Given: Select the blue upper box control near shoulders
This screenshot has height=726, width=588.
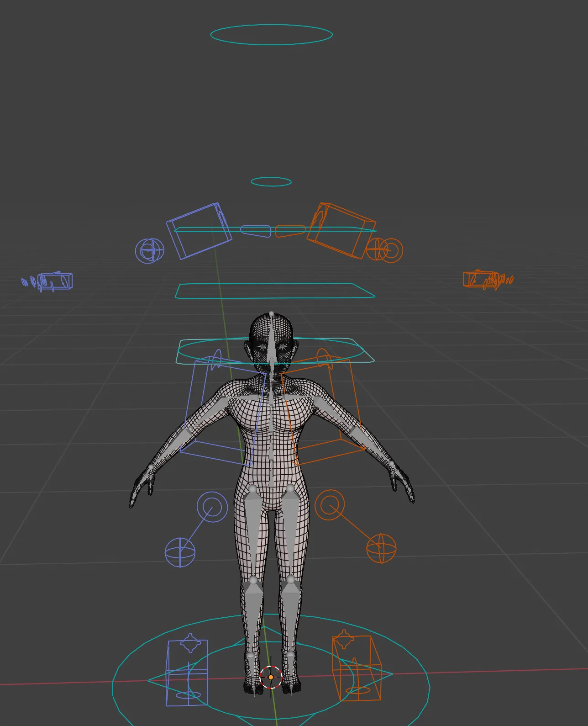Looking at the screenshot, I should tap(199, 231).
